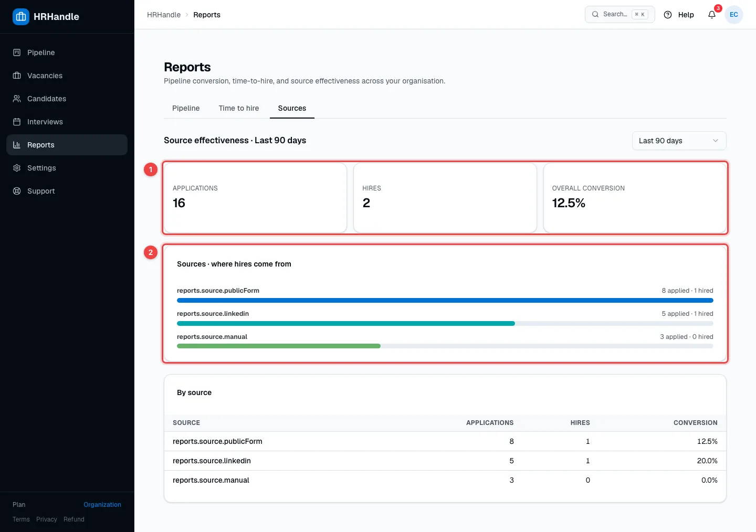The height and width of the screenshot is (532, 756).
Task: Focus the Search input field
Action: 620,15
